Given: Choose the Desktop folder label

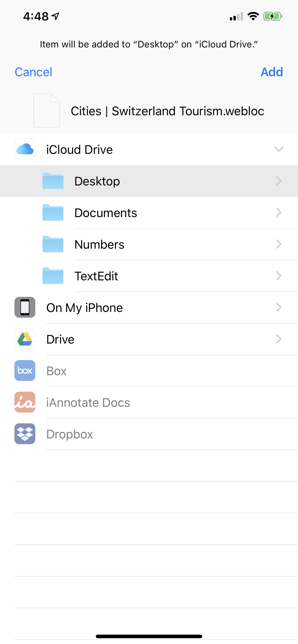Looking at the screenshot, I should [x=97, y=181].
